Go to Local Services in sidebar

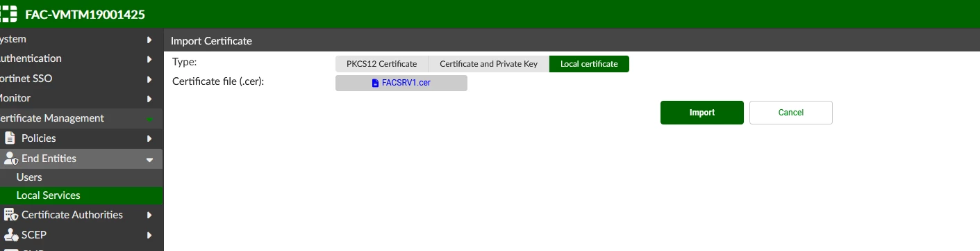[81, 195]
